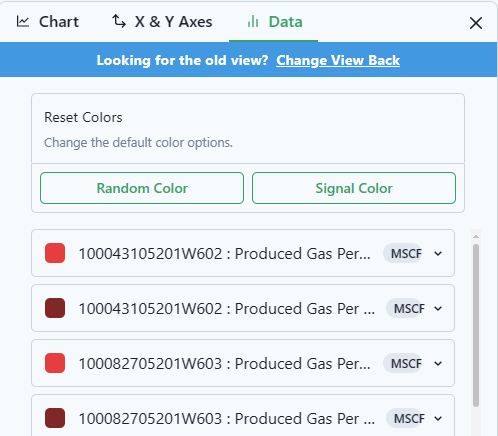
Task: Follow the Change View Back link
Action: 338,60
